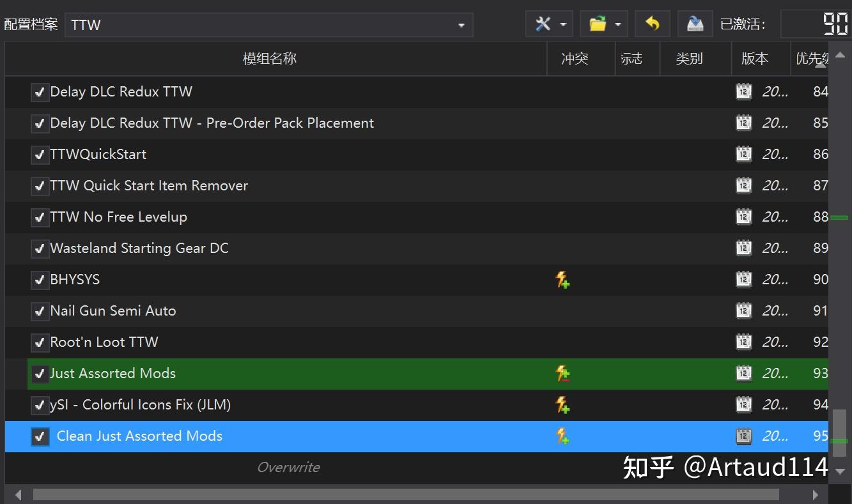
Task: Uncheck TTW No Free Levelup
Action: pos(40,217)
